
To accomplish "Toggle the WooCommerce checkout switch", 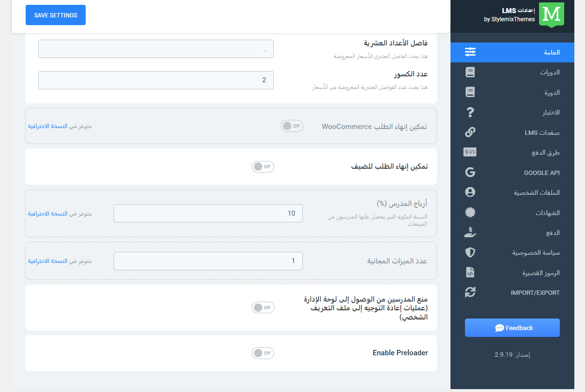I will point(292,126).
